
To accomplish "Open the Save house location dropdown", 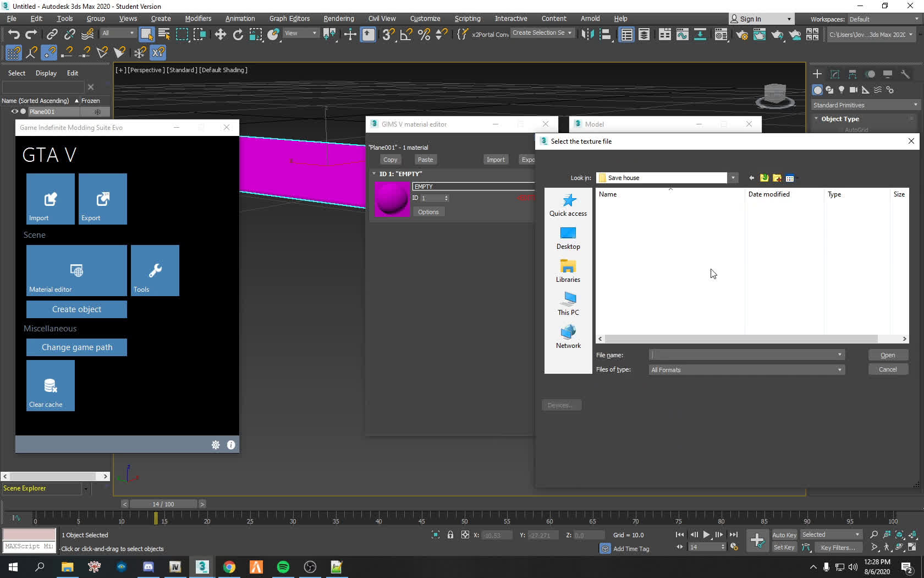I will (733, 177).
